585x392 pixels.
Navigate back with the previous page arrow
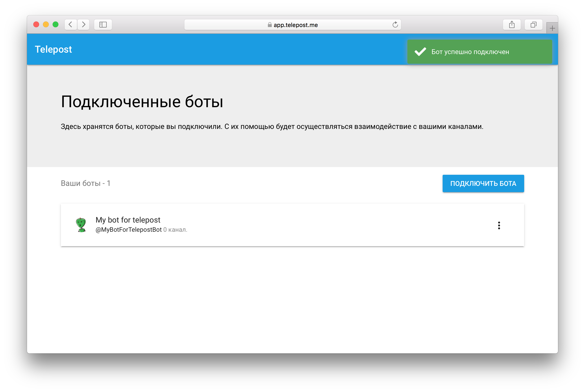[71, 25]
